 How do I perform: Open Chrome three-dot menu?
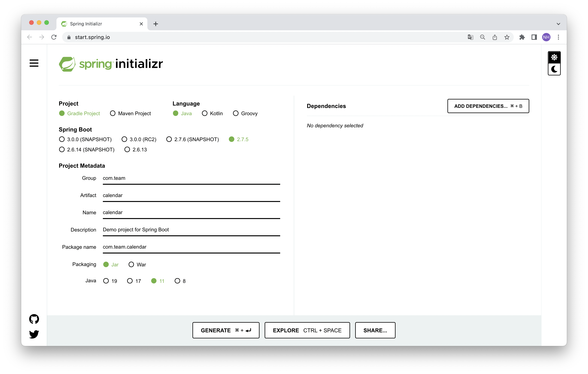coord(558,37)
